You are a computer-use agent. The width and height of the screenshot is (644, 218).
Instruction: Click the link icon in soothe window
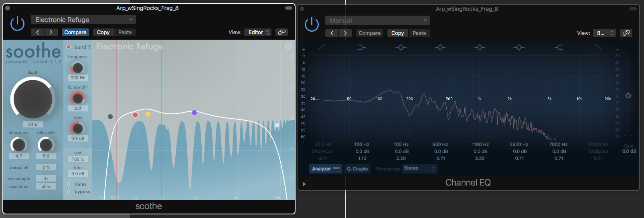coord(282,32)
